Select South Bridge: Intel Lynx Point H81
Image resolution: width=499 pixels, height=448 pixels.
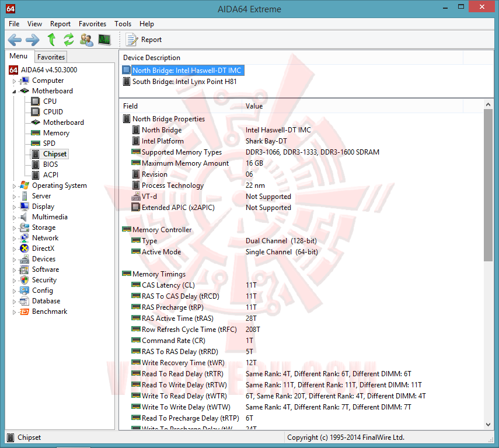pos(184,82)
